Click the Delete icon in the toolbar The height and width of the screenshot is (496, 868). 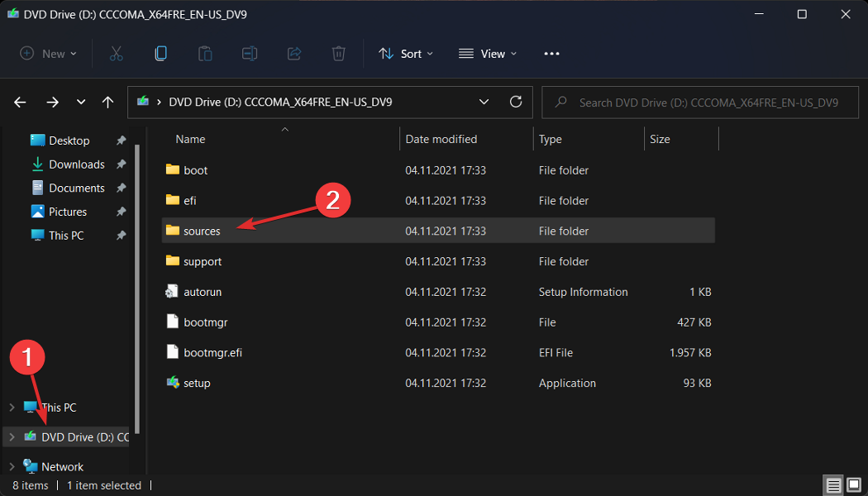coord(338,53)
